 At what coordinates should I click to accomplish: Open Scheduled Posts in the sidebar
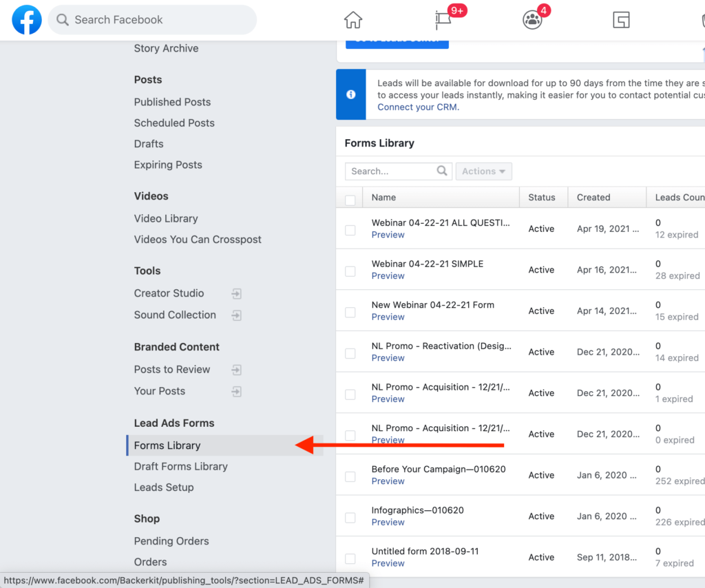[x=174, y=123]
